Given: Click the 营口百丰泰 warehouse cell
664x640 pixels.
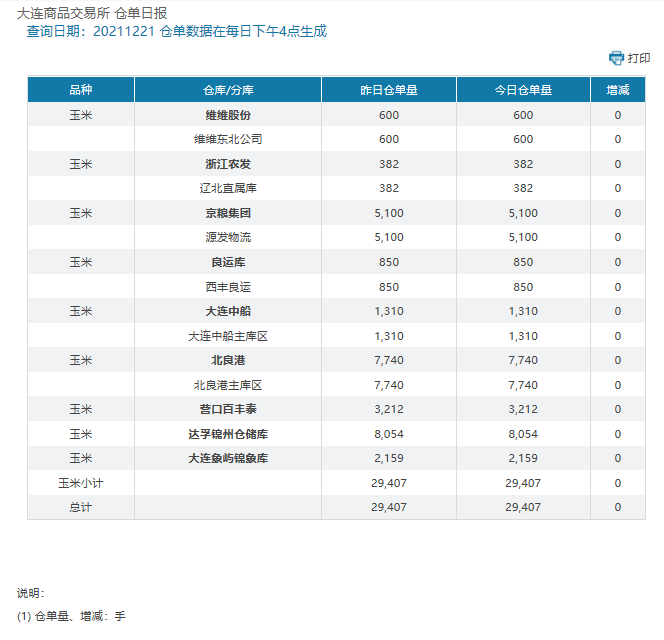Looking at the screenshot, I should coord(228,409).
